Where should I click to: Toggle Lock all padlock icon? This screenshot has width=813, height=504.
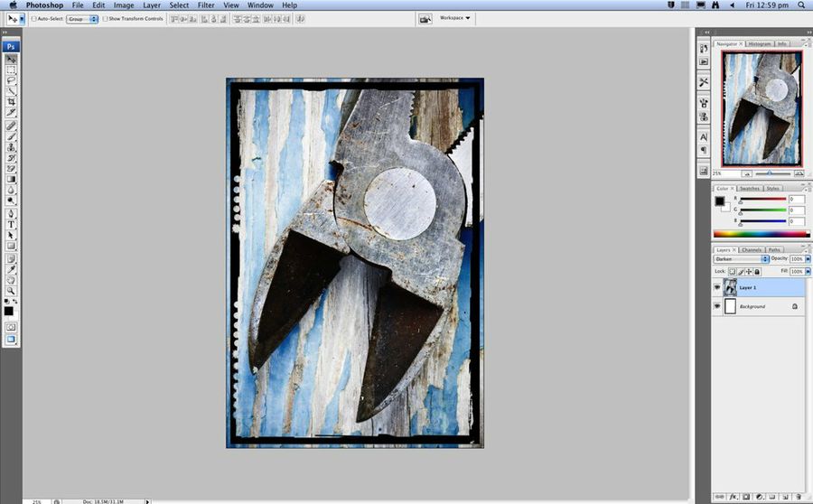758,272
